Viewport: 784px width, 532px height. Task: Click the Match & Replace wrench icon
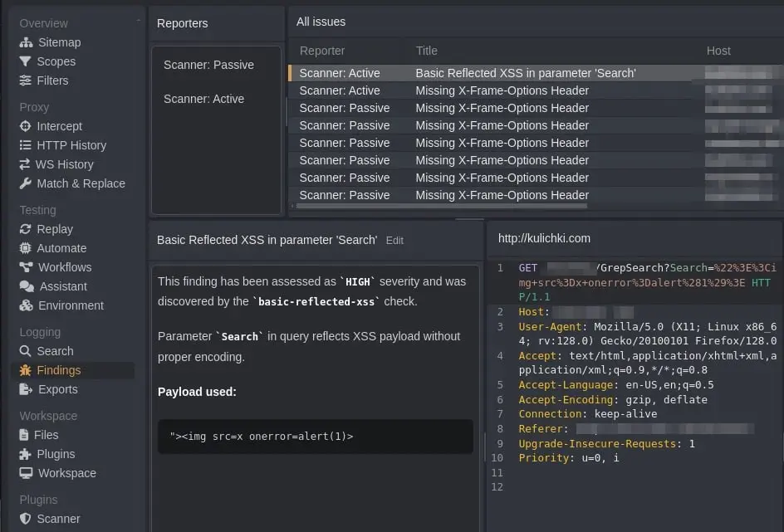coord(25,183)
